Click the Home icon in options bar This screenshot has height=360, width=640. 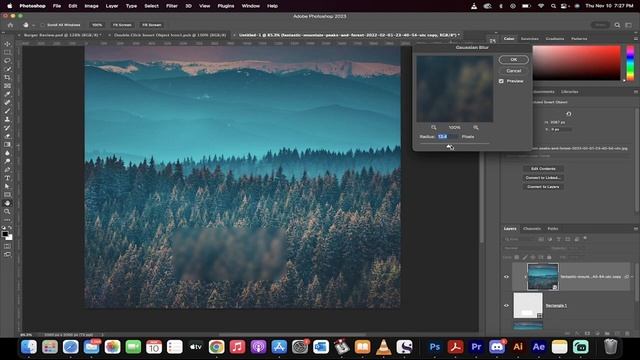coord(10,25)
